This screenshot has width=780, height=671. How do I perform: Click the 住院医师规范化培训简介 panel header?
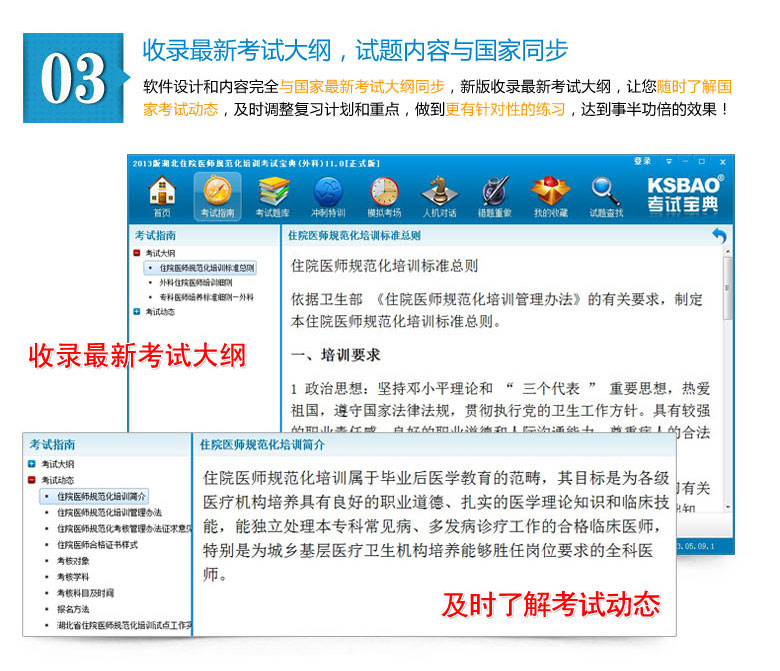coord(262,445)
